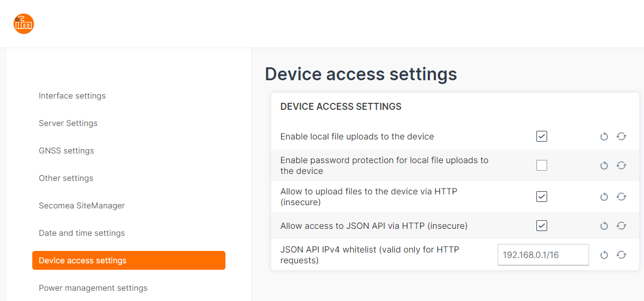644x301 pixels.
Task: Click the ifm logo
Action: click(x=24, y=24)
